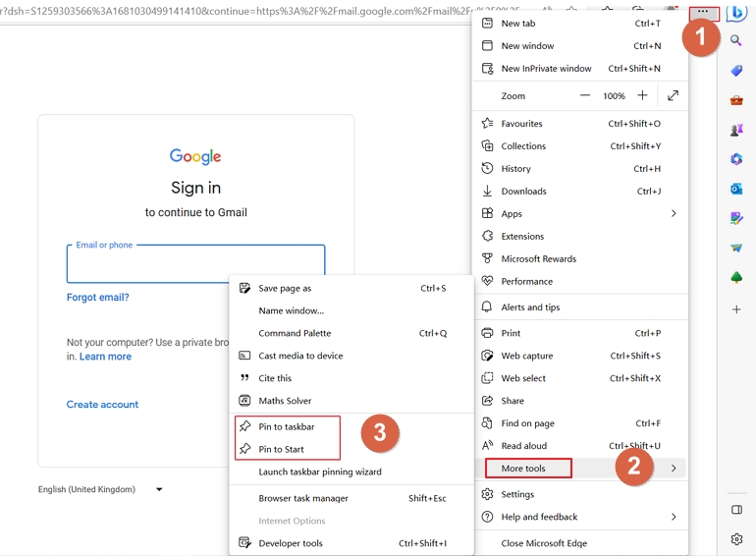Open sidebar settings gear icon
The image size is (756, 556).
pos(736,539)
